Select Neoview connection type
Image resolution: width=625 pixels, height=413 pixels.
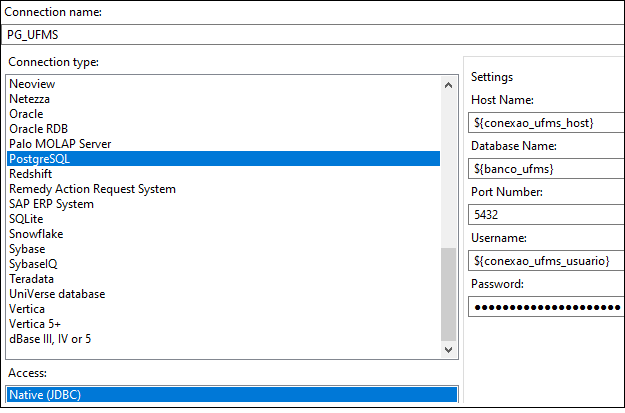(x=32, y=84)
